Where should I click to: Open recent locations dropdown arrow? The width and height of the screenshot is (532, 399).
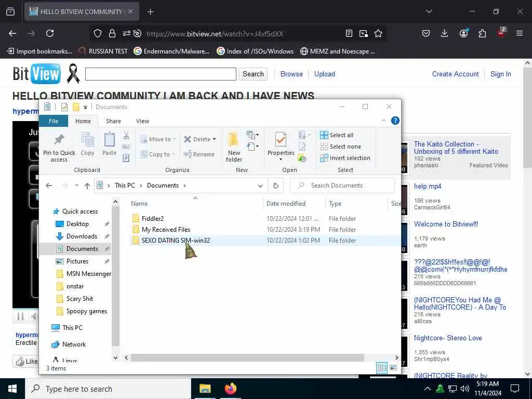pos(77,185)
